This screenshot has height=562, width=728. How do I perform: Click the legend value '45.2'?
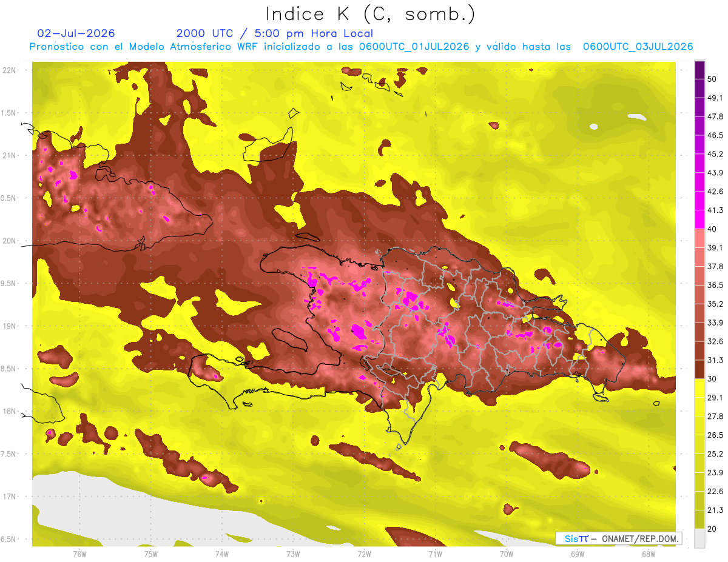pos(715,154)
